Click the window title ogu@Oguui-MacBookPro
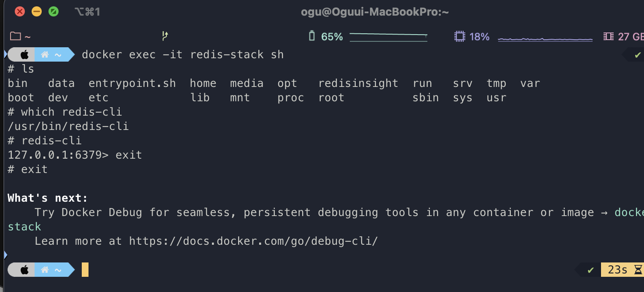 pos(375,12)
